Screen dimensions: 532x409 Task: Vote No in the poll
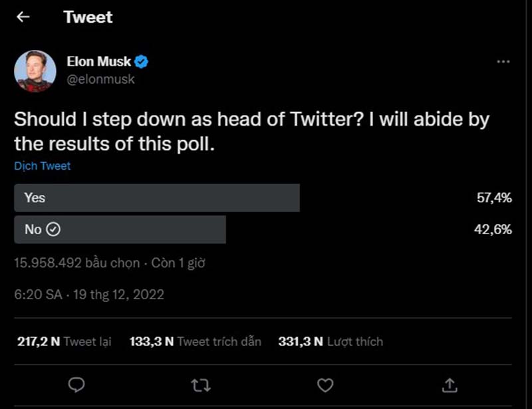120,229
